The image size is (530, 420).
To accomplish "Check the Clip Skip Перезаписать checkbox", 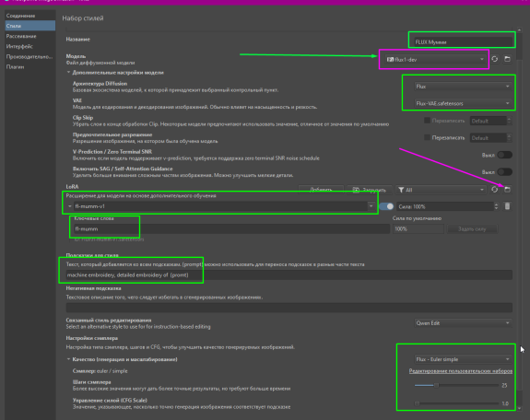I will [x=427, y=121].
